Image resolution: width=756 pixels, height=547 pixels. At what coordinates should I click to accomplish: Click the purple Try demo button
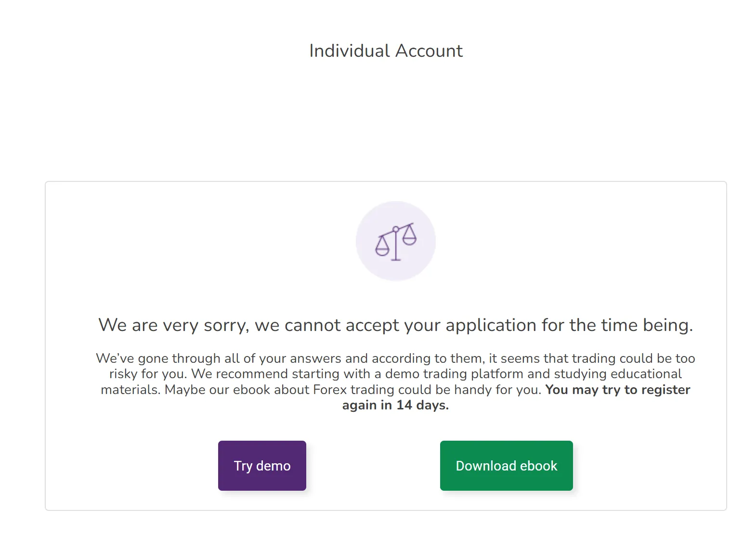pos(262,466)
